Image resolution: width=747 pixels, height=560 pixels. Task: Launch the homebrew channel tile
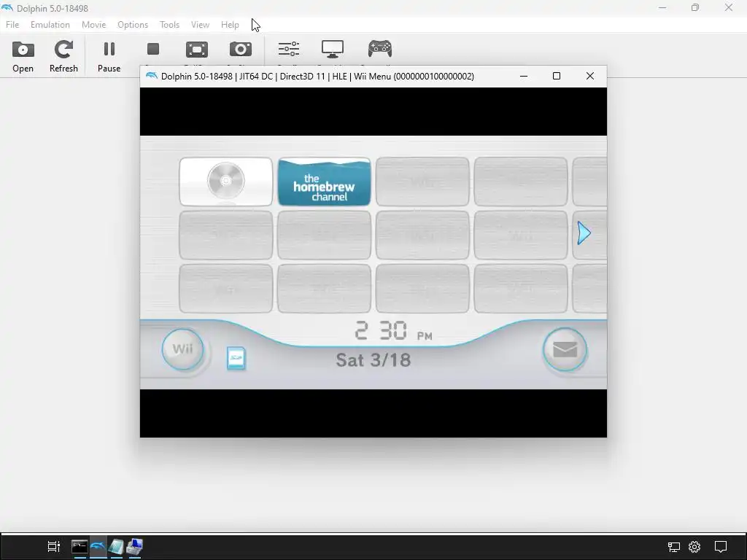point(324,182)
